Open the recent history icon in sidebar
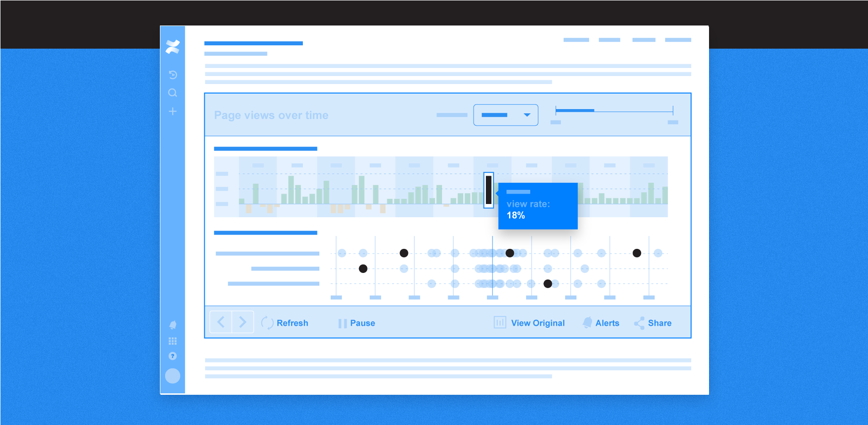This screenshot has width=868, height=425. [x=173, y=75]
